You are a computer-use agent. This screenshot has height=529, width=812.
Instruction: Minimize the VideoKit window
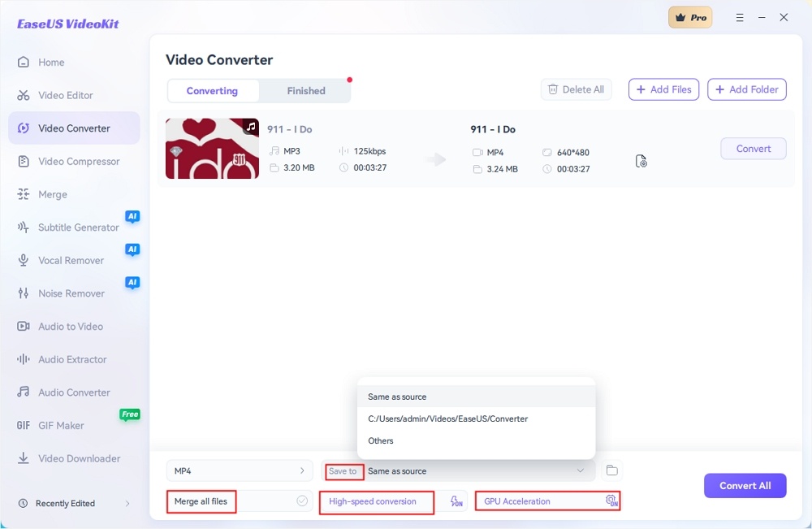762,18
